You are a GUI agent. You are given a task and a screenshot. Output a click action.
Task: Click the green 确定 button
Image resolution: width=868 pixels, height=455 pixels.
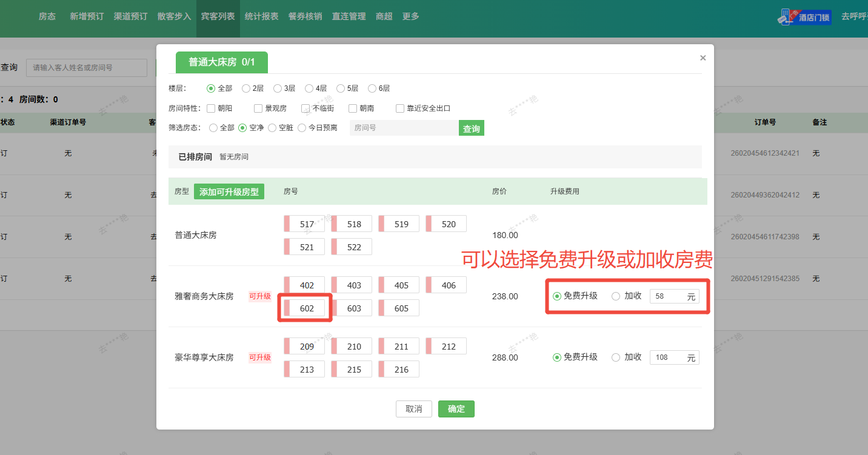456,409
